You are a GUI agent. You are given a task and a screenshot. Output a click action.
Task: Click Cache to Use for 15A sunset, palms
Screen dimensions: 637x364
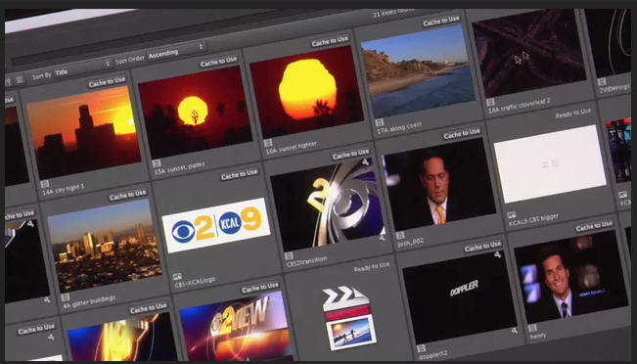click(x=218, y=62)
